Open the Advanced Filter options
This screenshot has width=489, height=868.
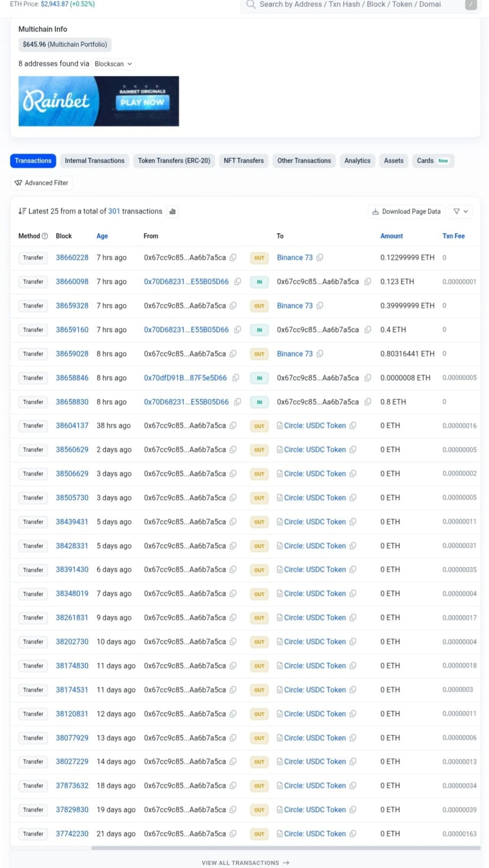coord(42,183)
